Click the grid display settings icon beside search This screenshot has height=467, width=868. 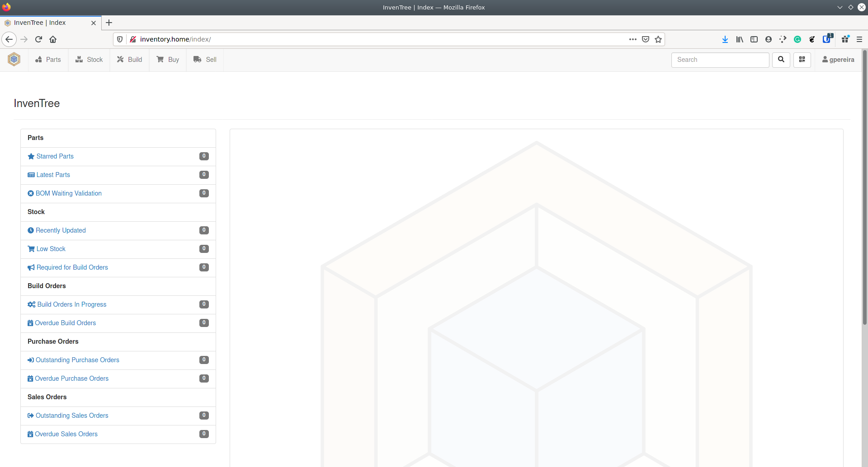pos(802,60)
